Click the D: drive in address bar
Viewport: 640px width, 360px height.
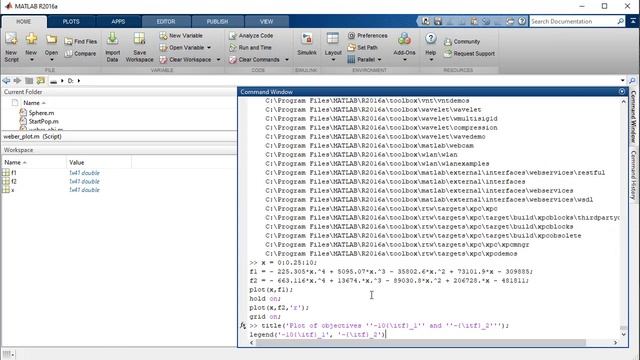[x=71, y=81]
